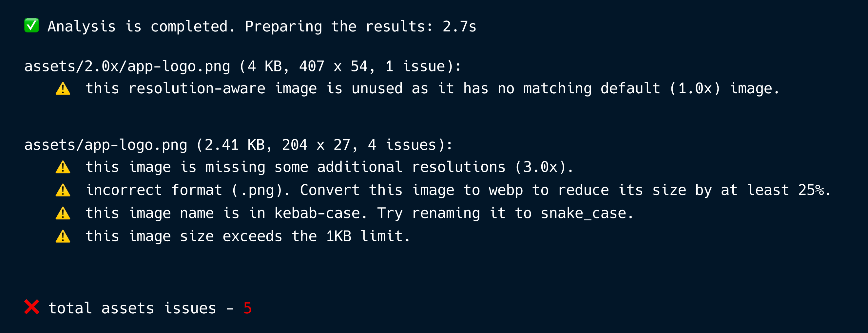Click warning icon beside missing resolutions message

click(63, 167)
